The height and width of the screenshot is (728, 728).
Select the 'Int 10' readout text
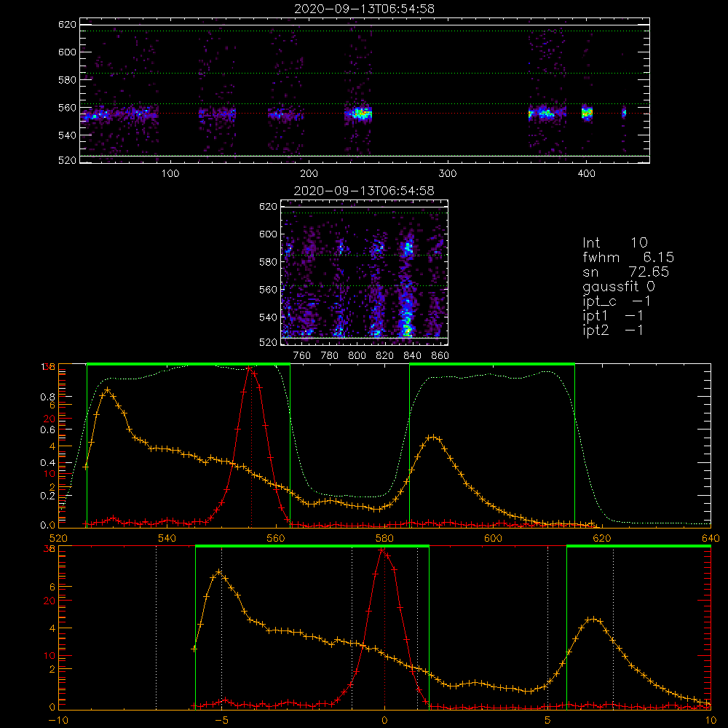[614, 242]
